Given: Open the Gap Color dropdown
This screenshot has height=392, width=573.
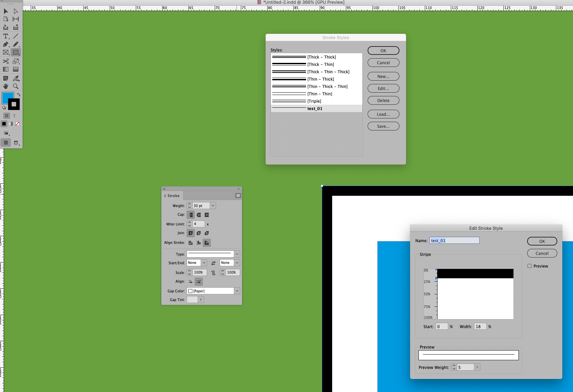Looking at the screenshot, I should click(237, 291).
